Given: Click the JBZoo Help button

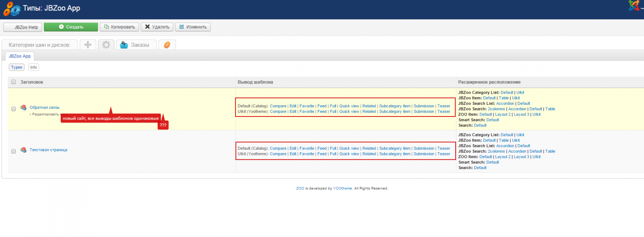Looking at the screenshot, I should tap(23, 27).
